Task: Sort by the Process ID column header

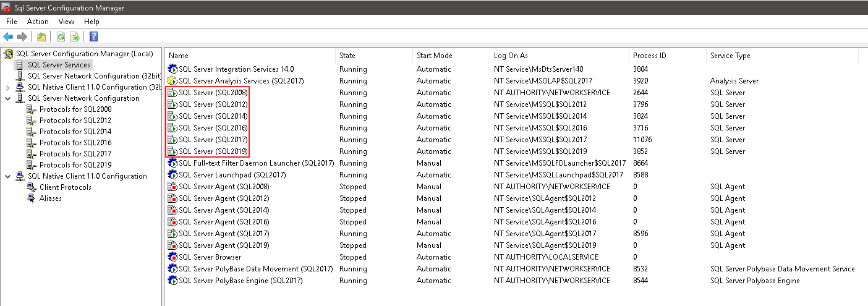Action: click(667, 56)
